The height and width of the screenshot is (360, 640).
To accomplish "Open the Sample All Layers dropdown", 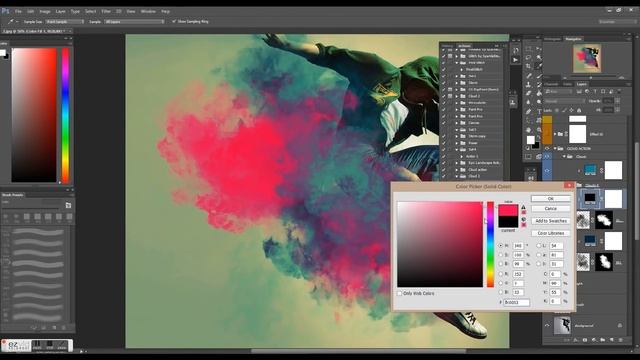I will [x=134, y=21].
